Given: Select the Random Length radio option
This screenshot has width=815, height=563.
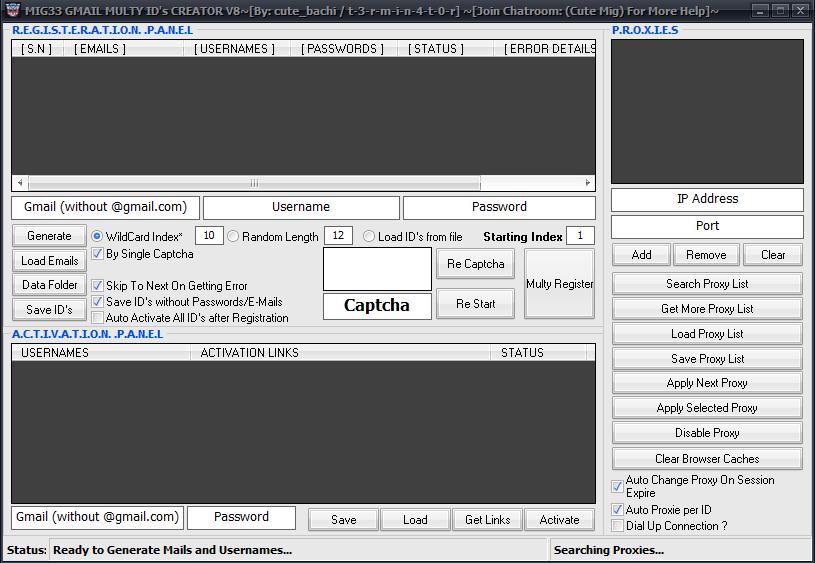Looking at the screenshot, I should (233, 237).
